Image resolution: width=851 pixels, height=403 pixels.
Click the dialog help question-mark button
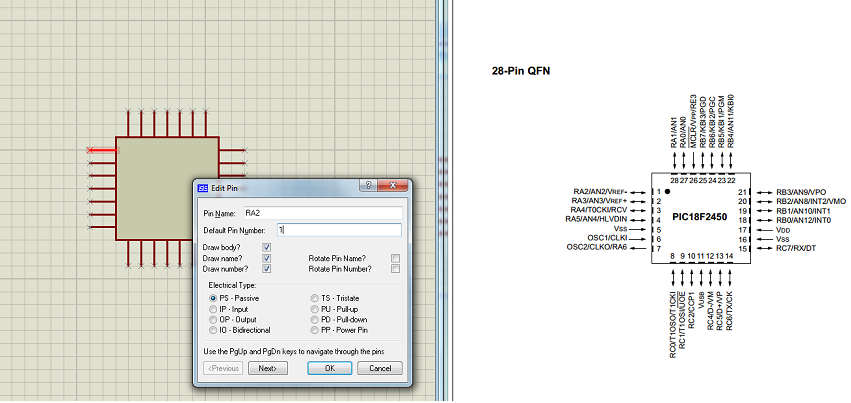(369, 185)
